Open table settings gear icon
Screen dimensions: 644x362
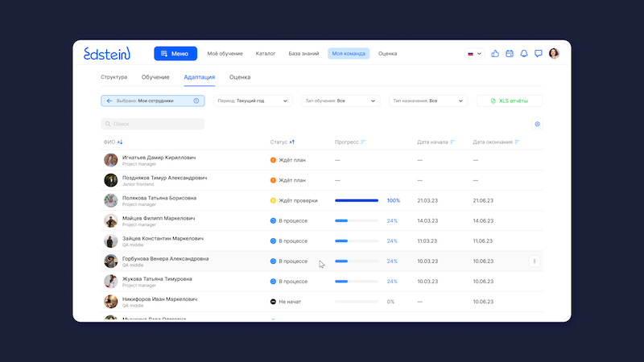click(x=537, y=124)
